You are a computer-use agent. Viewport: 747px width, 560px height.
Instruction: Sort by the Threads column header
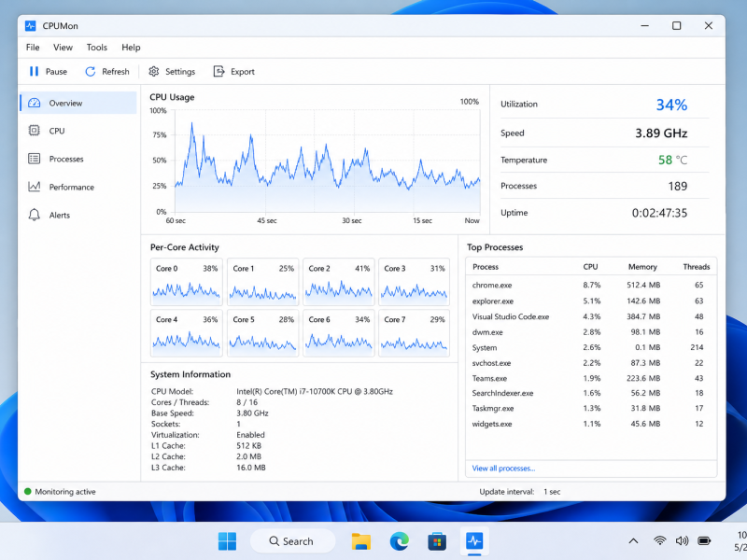(x=696, y=267)
